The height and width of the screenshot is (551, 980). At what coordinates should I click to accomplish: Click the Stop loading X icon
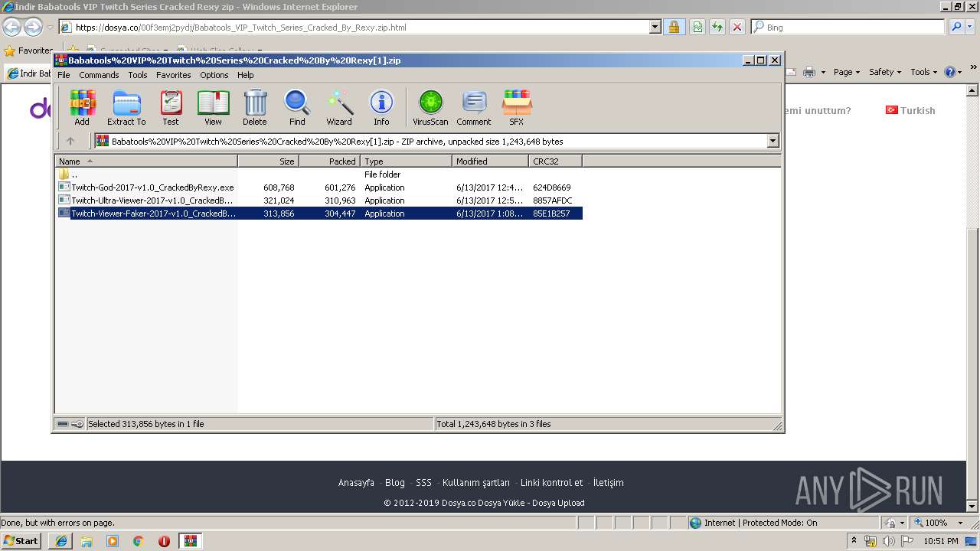pyautogui.click(x=737, y=28)
